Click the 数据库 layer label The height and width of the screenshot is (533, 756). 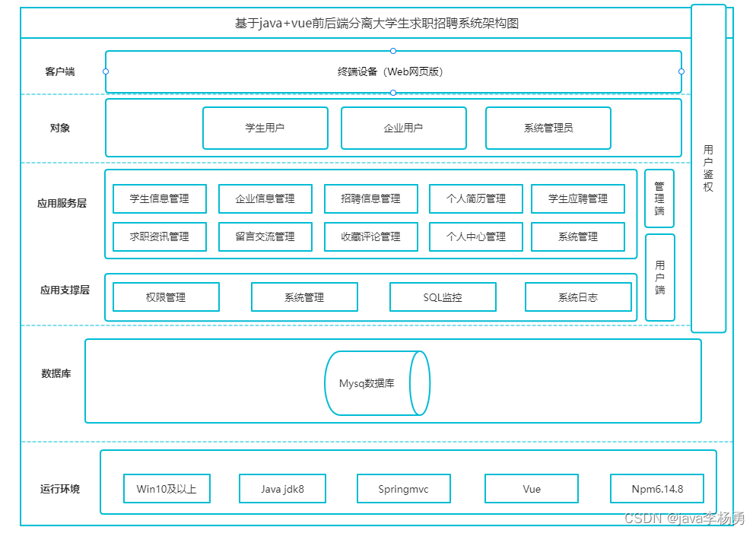(56, 373)
